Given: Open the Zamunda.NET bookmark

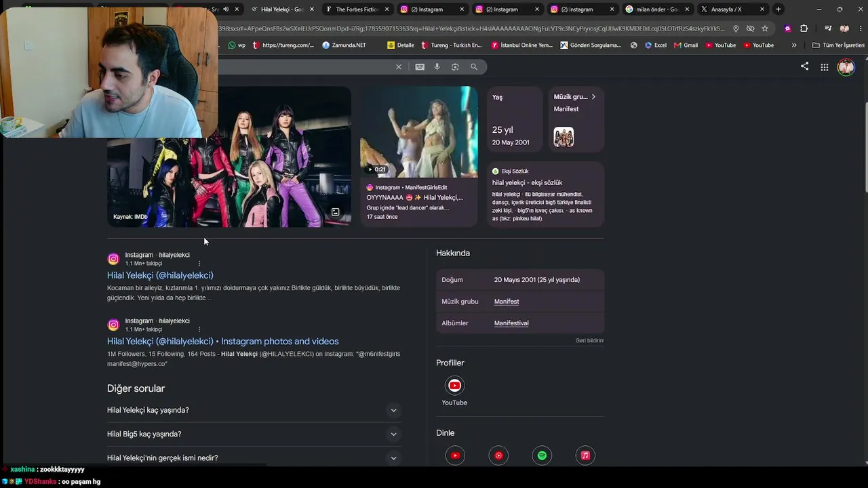Looking at the screenshot, I should tap(344, 45).
